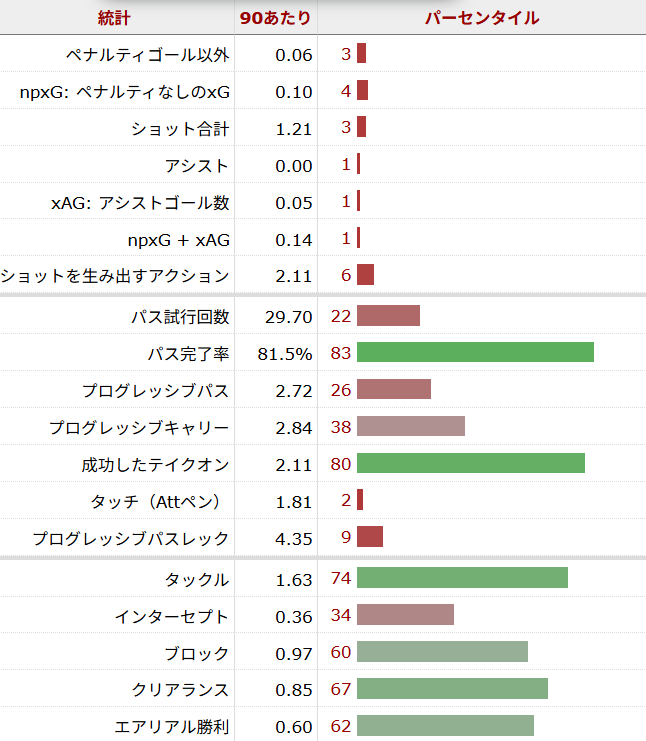Click the green パス完了率 percentile bar
This screenshot has height=741, width=646.
tap(475, 353)
